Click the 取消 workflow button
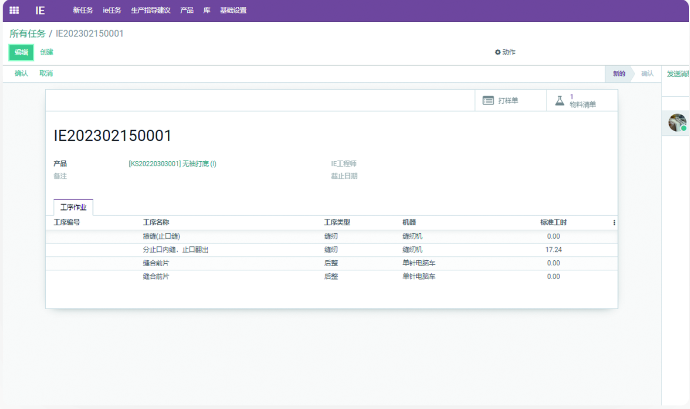690x409 pixels. click(x=46, y=73)
